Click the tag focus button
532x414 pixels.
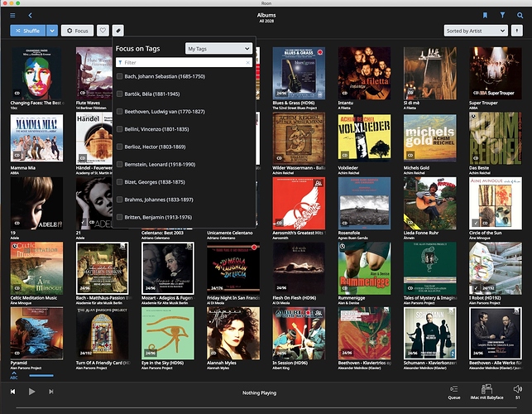click(118, 31)
